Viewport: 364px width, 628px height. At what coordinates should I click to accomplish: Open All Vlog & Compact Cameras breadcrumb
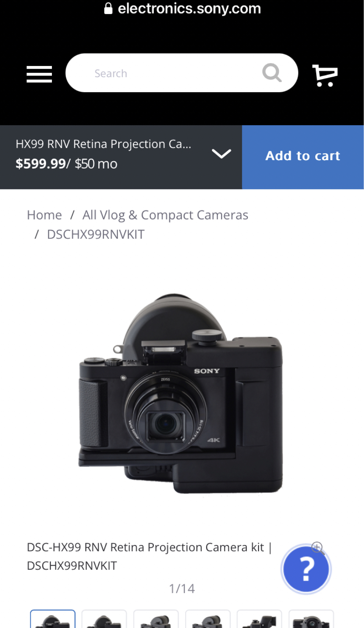(165, 215)
